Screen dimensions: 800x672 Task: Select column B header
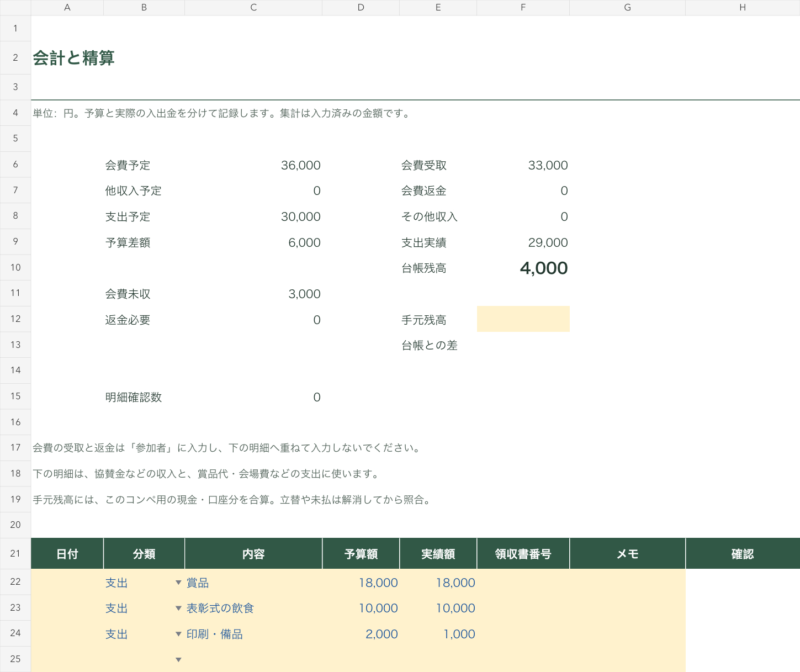(144, 8)
